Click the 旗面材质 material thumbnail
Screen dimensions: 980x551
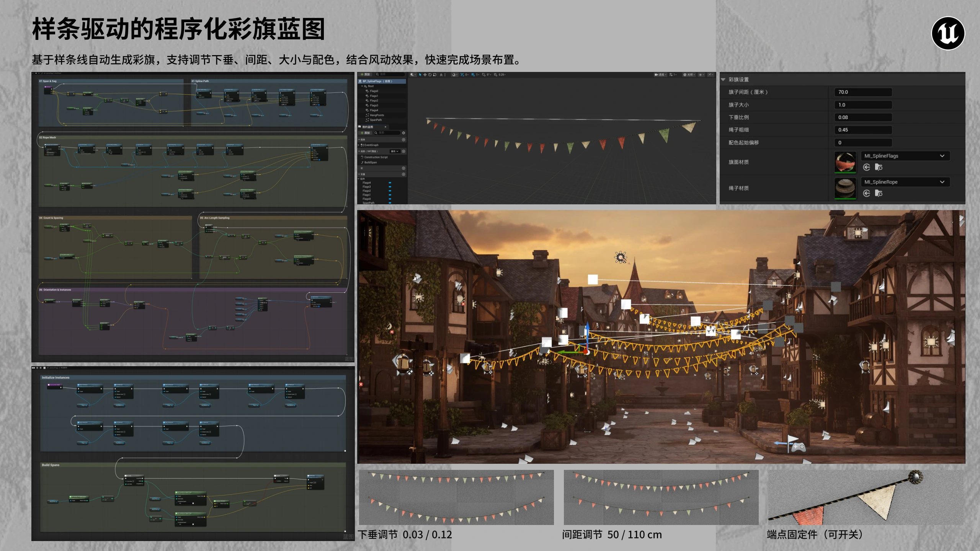coord(845,162)
